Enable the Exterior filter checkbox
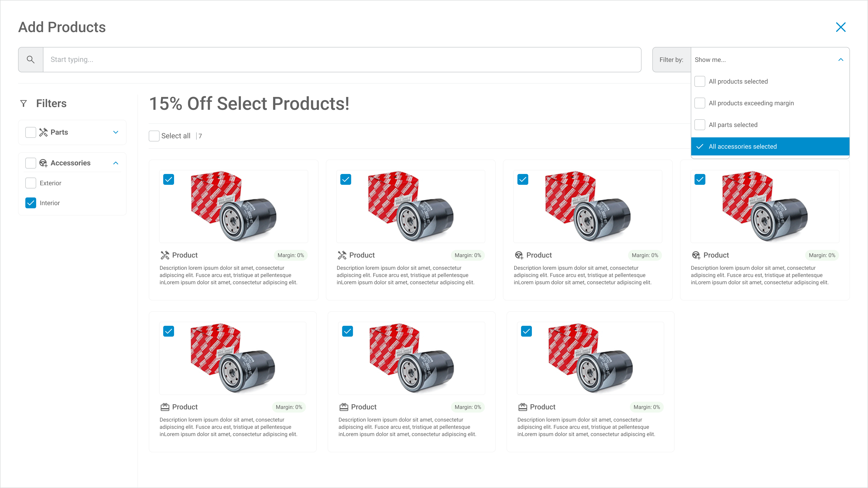868x488 pixels. (31, 183)
